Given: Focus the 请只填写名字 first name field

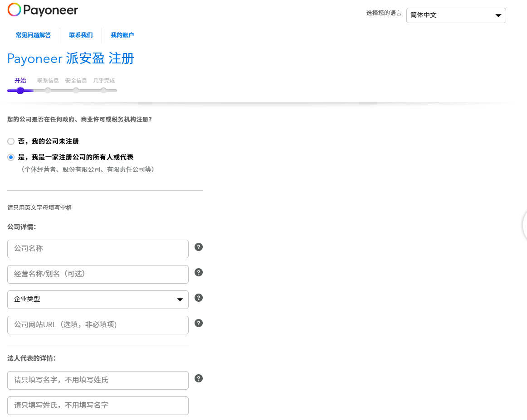Looking at the screenshot, I should point(98,381).
